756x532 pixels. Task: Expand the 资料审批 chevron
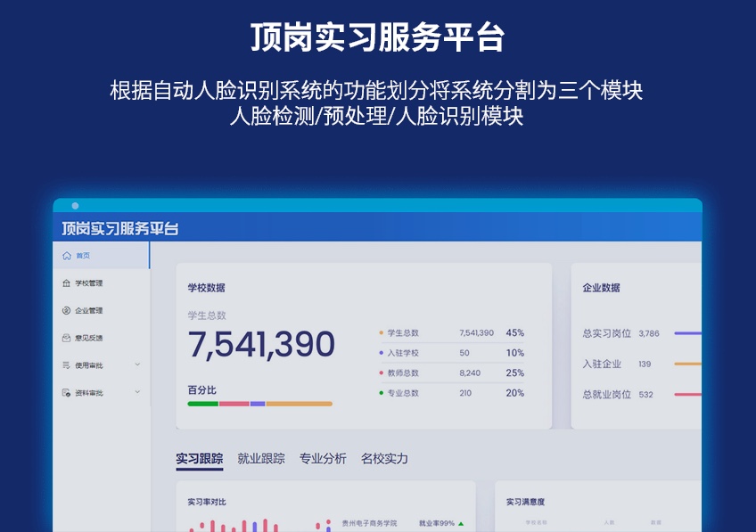click(x=137, y=392)
